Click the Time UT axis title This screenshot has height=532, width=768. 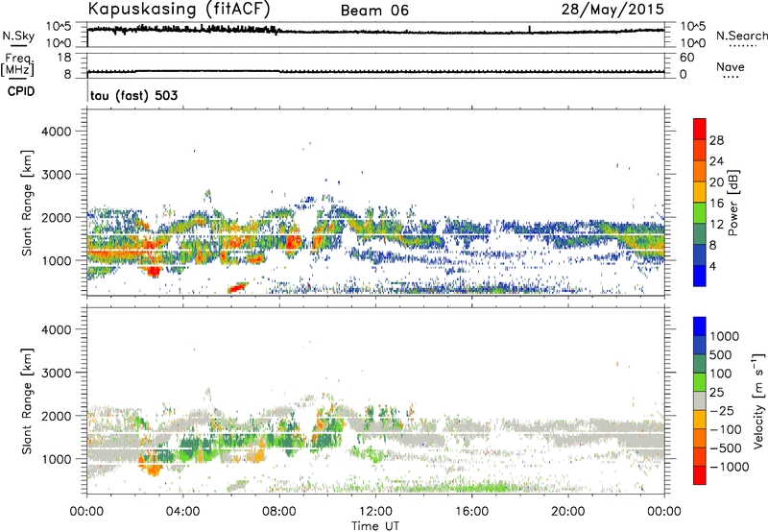pos(375,526)
